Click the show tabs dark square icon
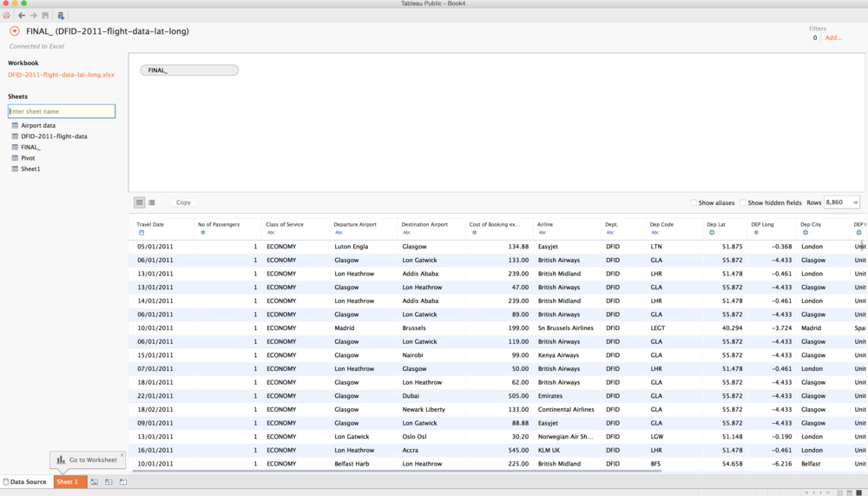Screen dimensions: 868x496 pyautogui.click(x=859, y=493)
